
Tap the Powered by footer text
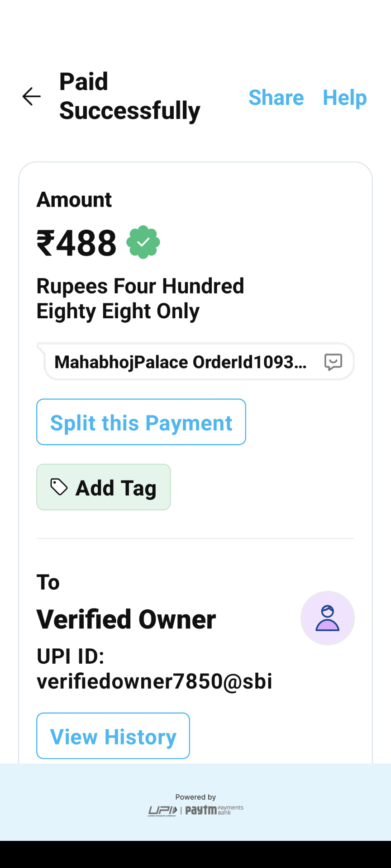click(195, 797)
